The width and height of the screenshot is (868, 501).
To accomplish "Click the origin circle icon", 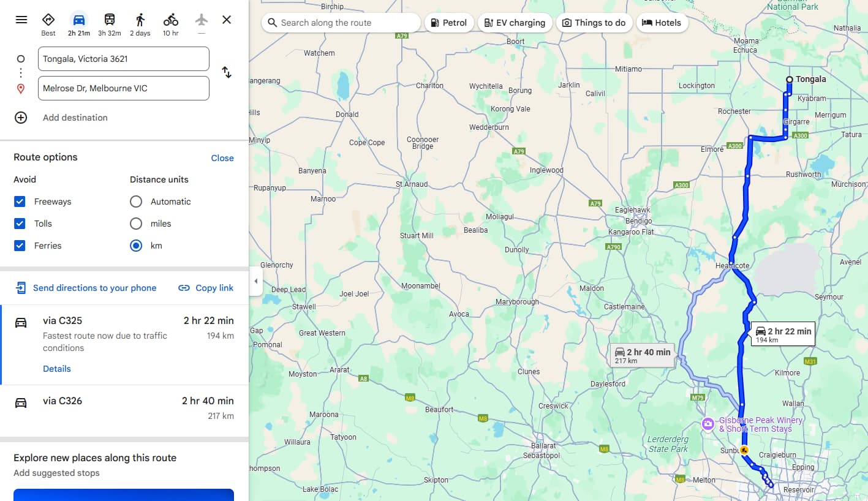I will [21, 59].
